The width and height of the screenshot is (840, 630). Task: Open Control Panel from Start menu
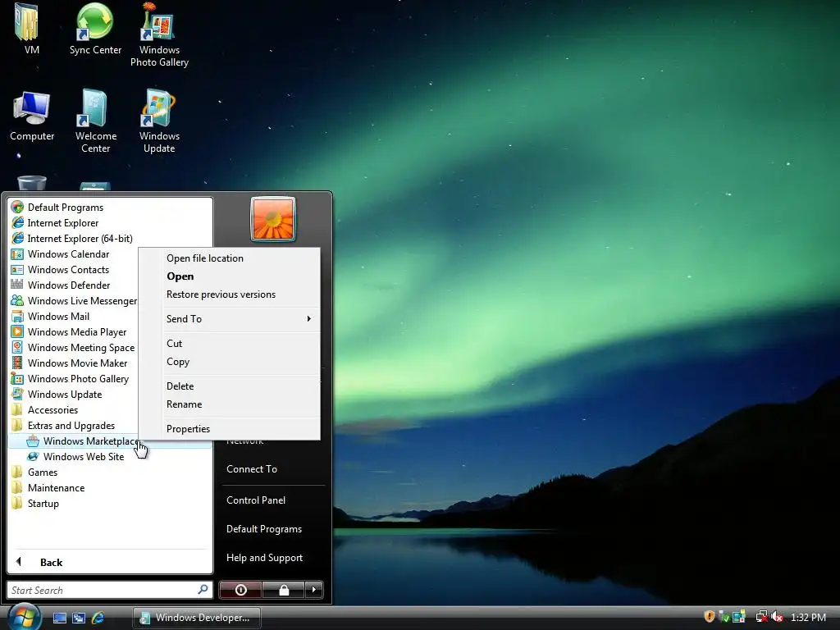click(x=272, y=500)
